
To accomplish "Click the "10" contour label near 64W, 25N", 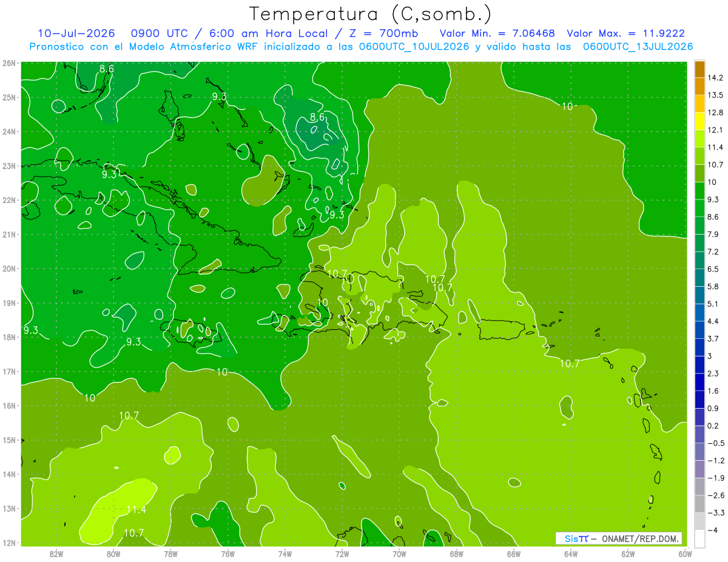I will pos(567,106).
